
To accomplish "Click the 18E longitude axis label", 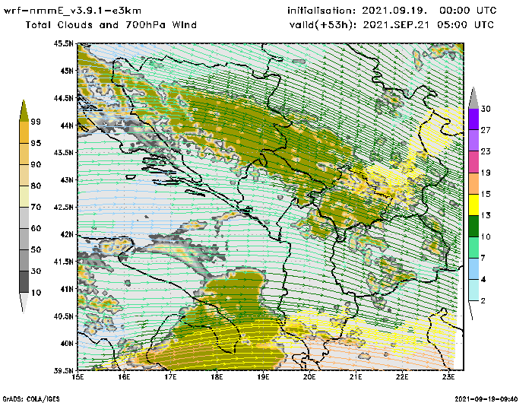I will coord(217,377).
